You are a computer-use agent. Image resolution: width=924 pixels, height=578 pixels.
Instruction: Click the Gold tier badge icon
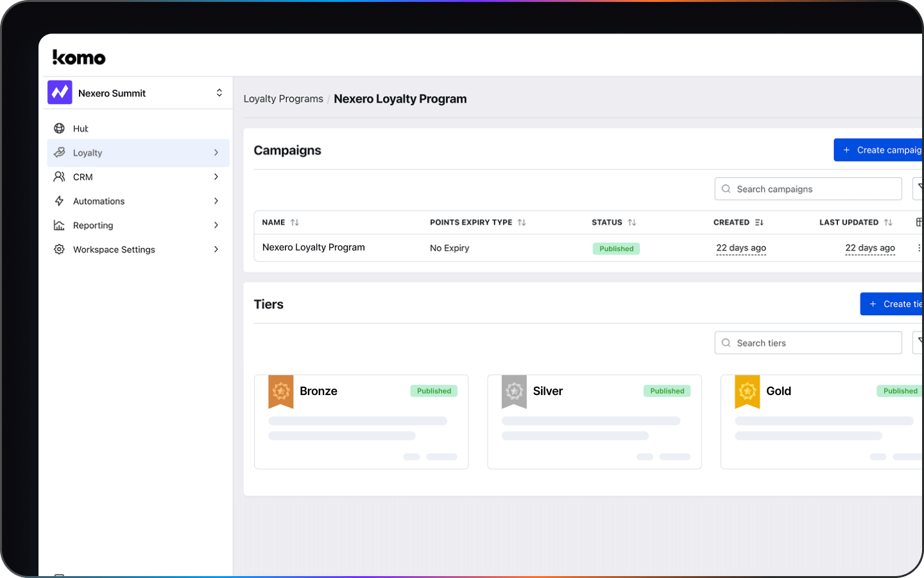coord(748,391)
